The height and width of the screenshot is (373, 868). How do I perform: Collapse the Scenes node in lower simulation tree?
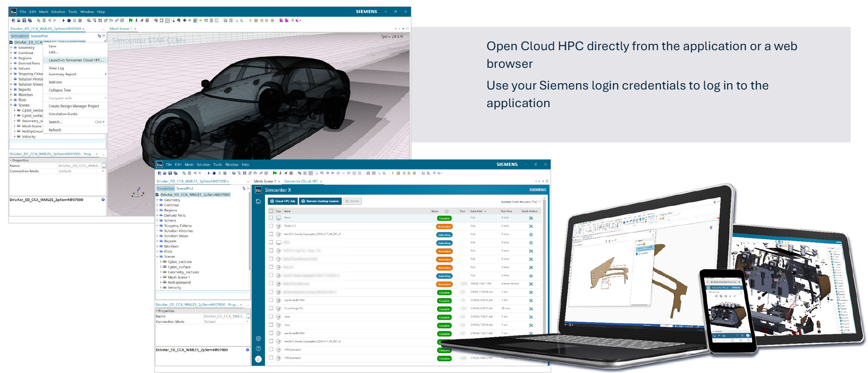(x=157, y=257)
